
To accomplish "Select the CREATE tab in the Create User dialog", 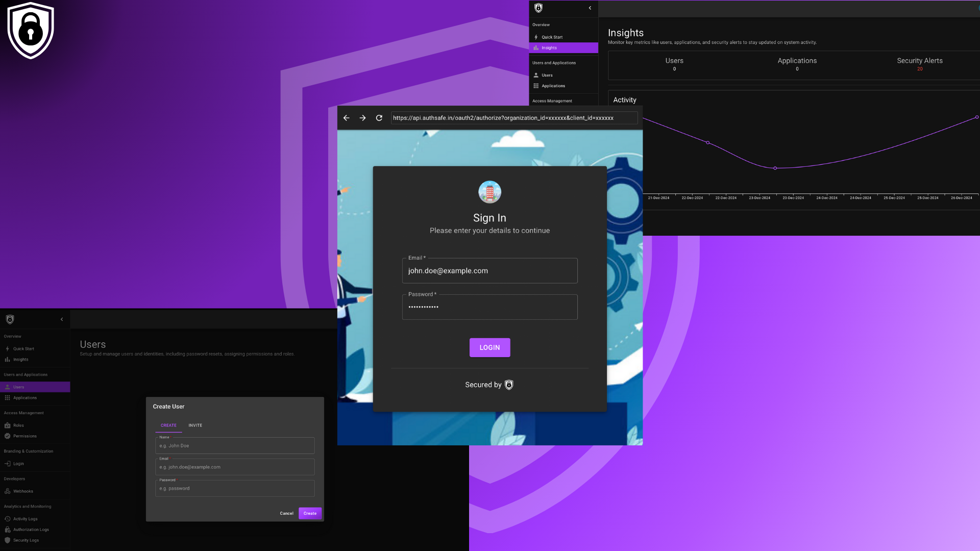I will 168,425.
